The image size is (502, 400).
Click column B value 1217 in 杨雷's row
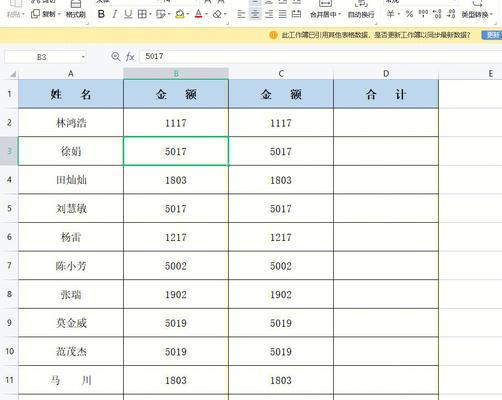click(176, 237)
